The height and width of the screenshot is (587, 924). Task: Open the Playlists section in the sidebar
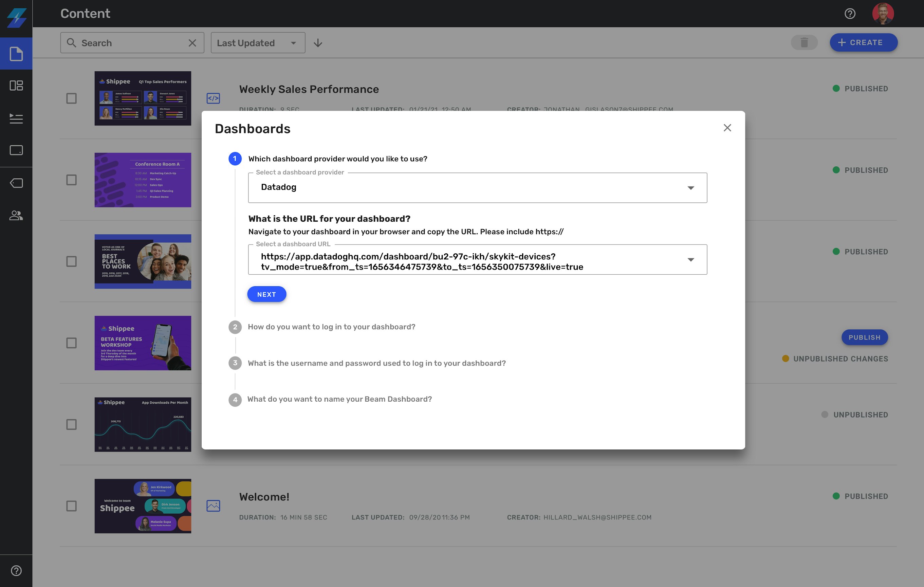[x=16, y=119]
